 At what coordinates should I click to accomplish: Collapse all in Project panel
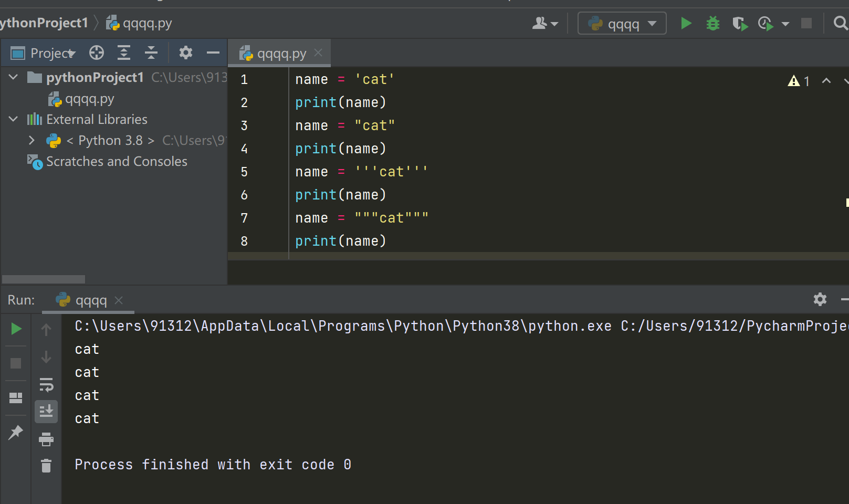[x=151, y=52]
